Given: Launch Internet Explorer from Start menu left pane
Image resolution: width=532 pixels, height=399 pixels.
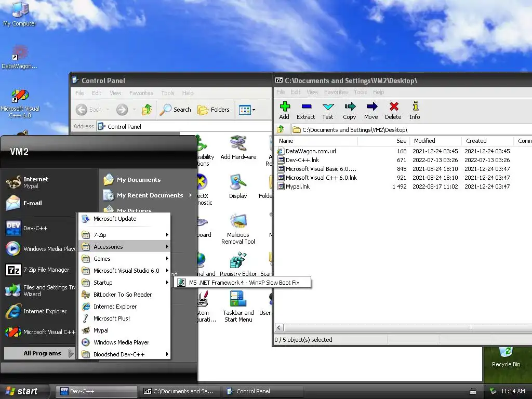Looking at the screenshot, I should (36, 311).
